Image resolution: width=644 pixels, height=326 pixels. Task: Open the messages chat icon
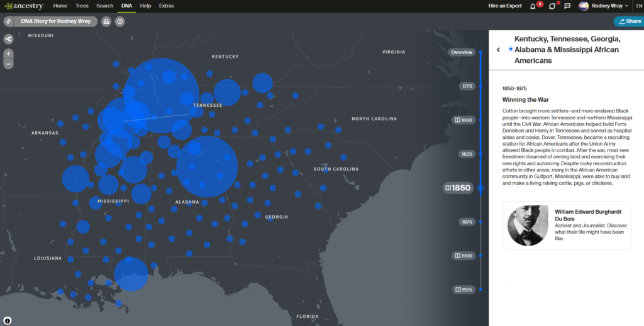tap(567, 6)
